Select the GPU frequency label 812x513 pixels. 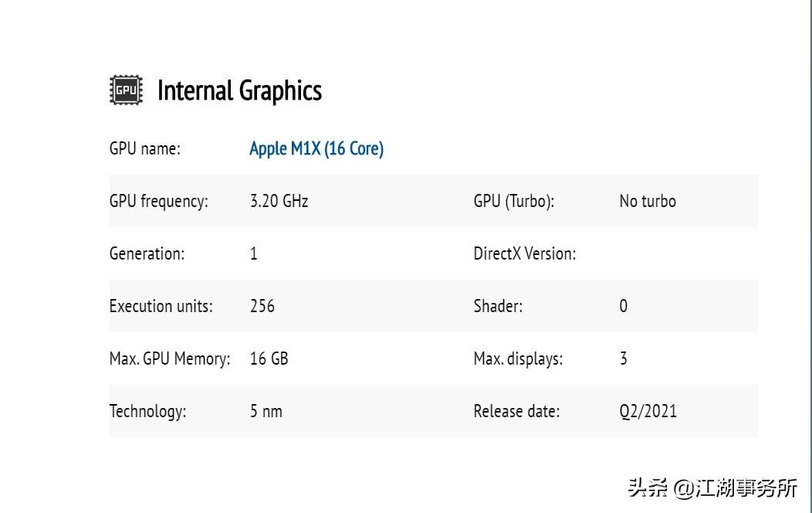(158, 201)
